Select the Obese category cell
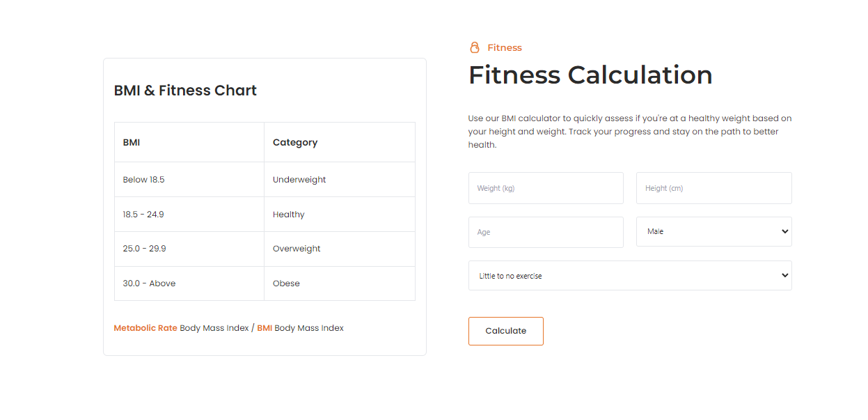Screen dimensions: 868x420 [x=286, y=283]
